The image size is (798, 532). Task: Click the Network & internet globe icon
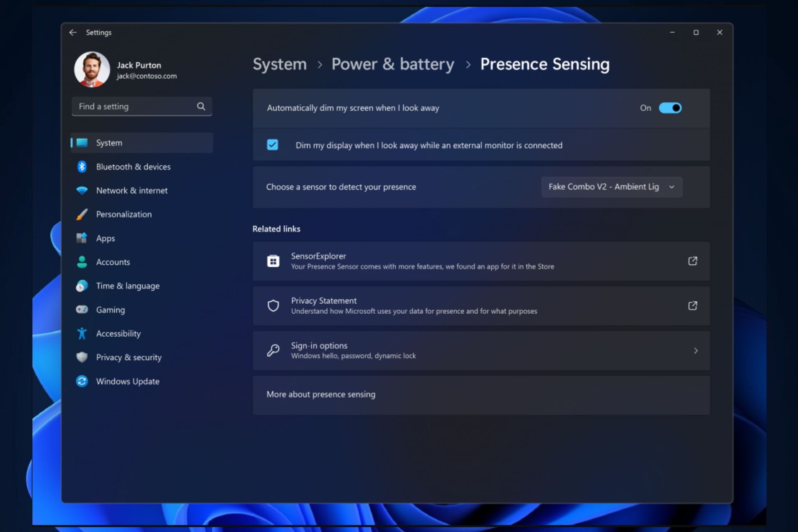(x=81, y=190)
